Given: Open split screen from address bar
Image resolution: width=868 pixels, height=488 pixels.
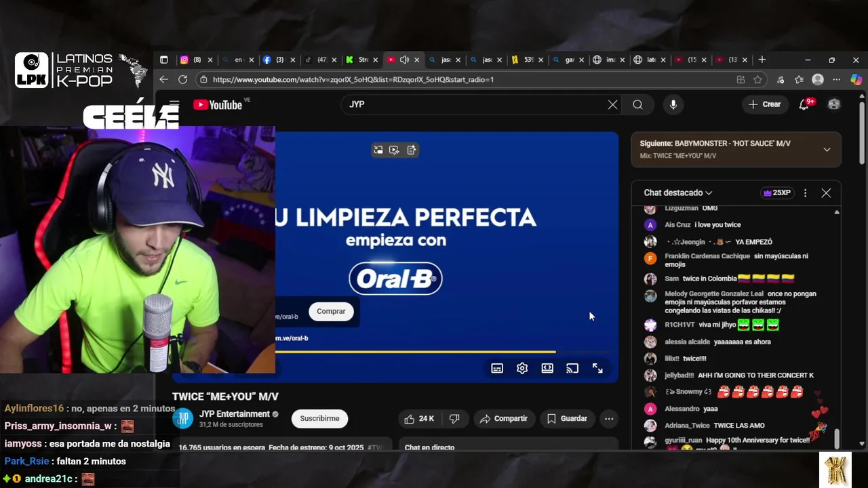Looking at the screenshot, I should click(741, 79).
